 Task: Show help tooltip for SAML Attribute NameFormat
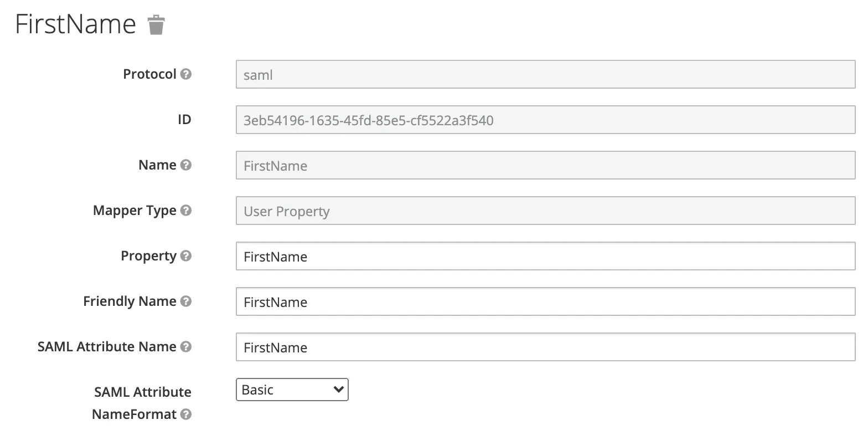click(186, 414)
